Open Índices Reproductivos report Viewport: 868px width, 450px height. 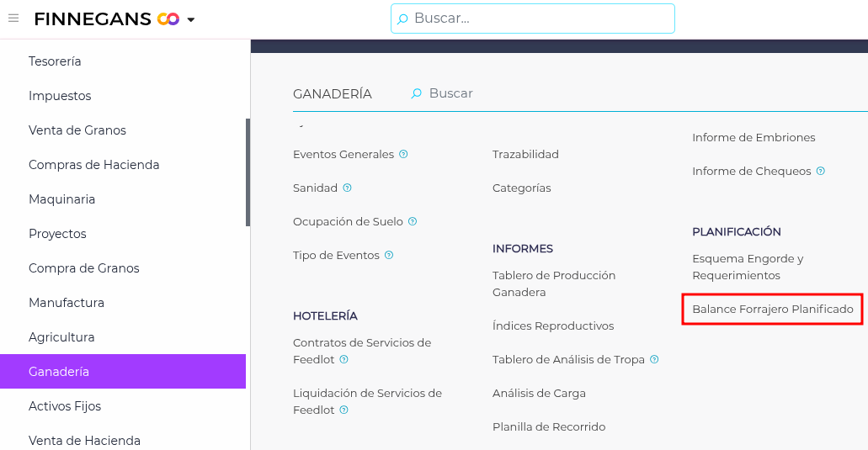pyautogui.click(x=553, y=326)
